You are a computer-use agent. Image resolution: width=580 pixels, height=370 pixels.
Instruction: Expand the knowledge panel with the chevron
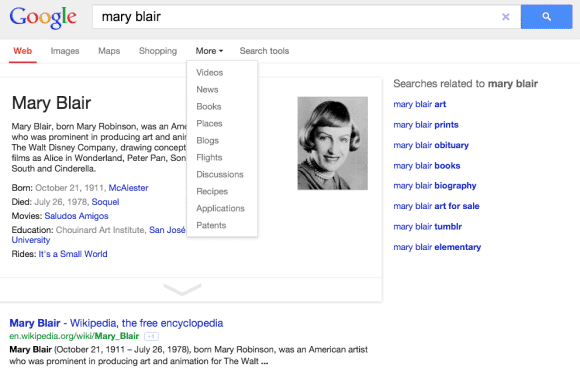(x=182, y=289)
